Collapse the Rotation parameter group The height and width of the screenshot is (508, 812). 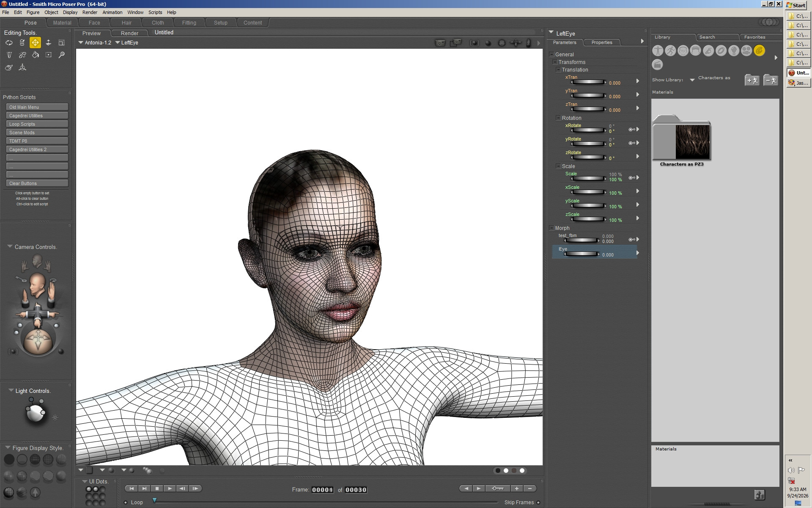[558, 118]
